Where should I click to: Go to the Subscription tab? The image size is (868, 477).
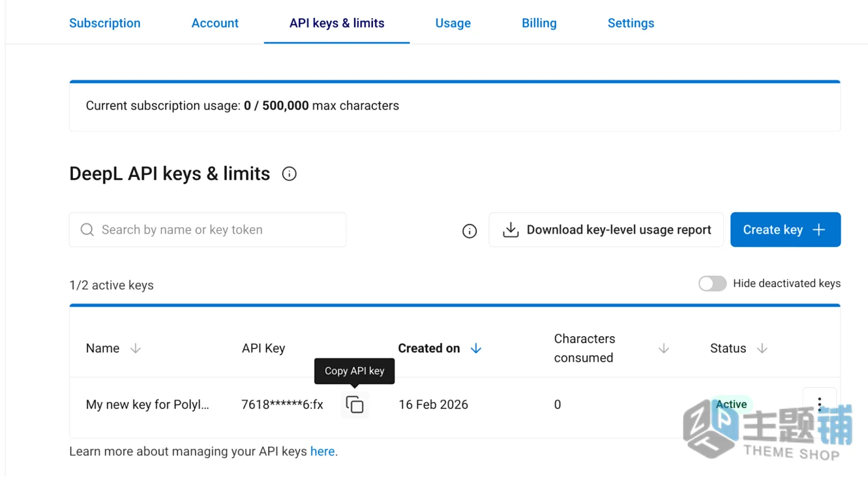click(105, 23)
